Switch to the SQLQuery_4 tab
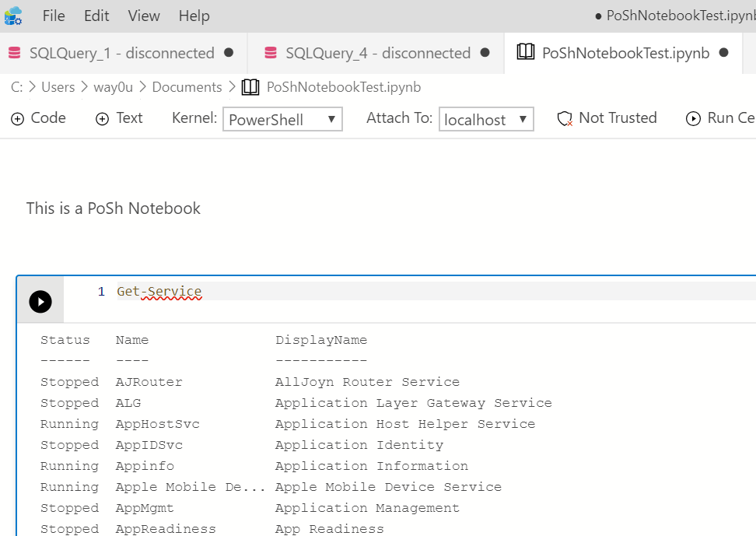The image size is (756, 536). [x=377, y=53]
